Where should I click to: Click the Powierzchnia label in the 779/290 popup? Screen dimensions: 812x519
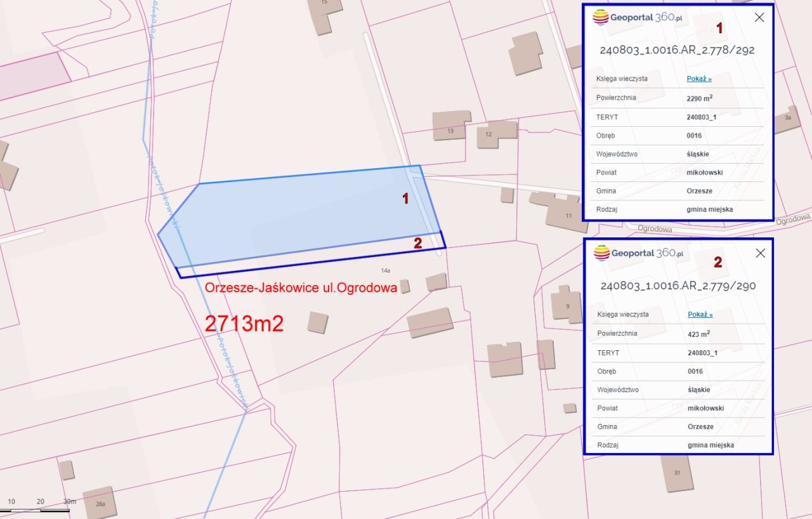click(x=617, y=333)
